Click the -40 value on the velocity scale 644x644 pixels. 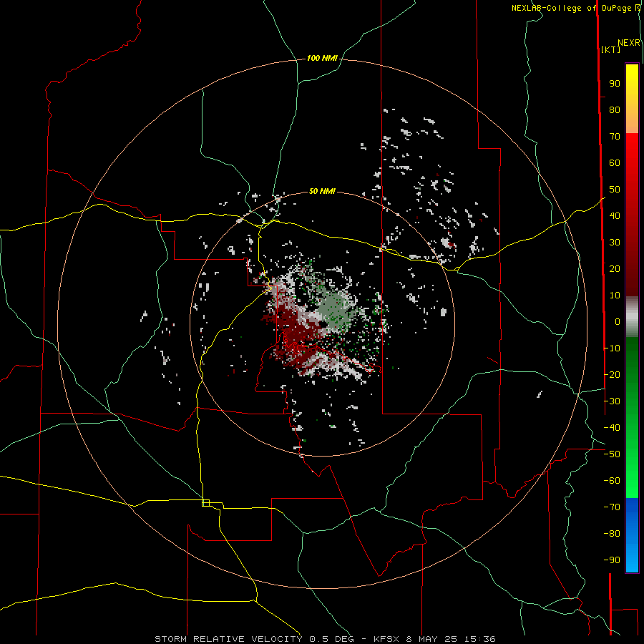[612, 428]
